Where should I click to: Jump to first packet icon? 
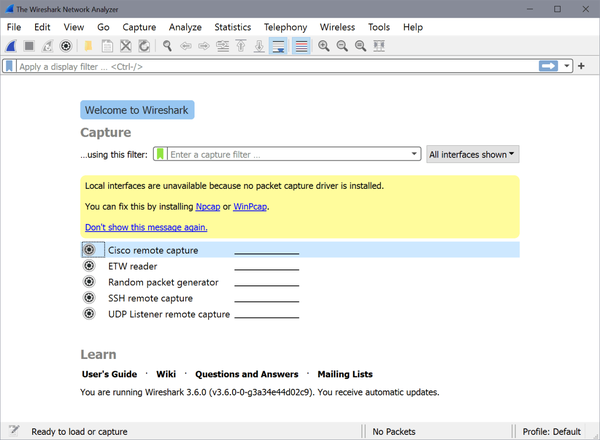click(x=241, y=46)
